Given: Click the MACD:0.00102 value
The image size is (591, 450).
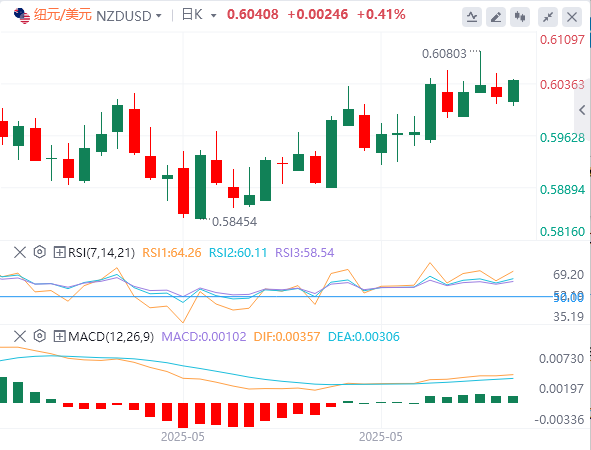Looking at the screenshot, I should [204, 337].
